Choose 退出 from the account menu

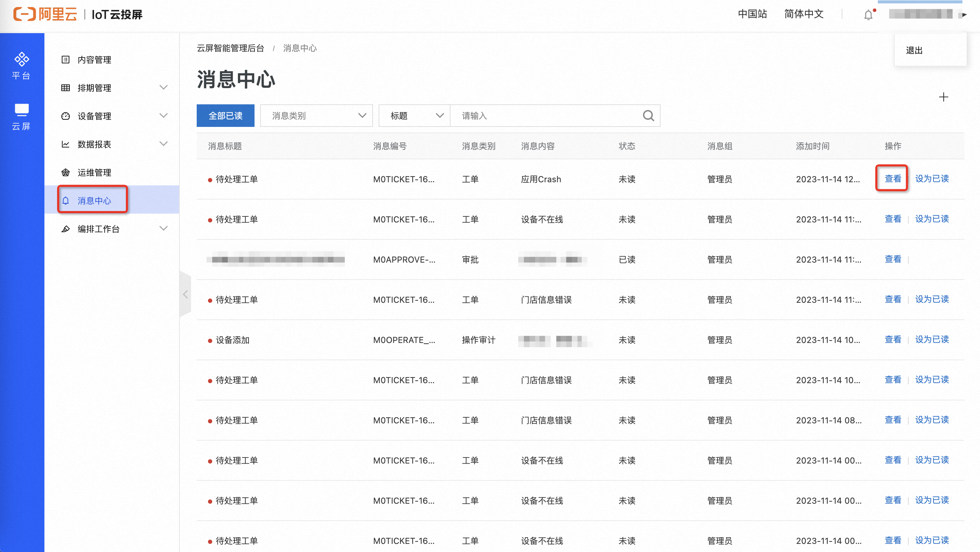click(x=914, y=50)
